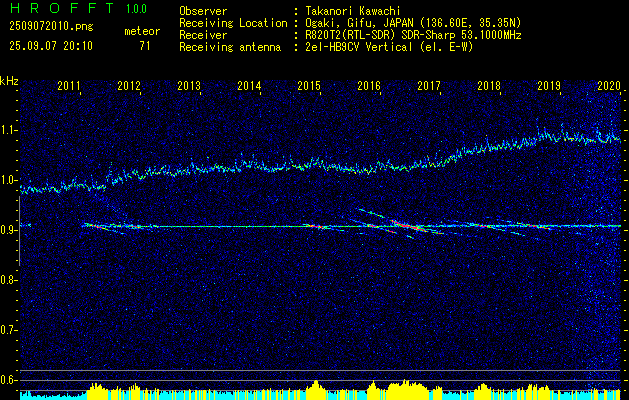
Task: Click the 2016 time marker
Action: [x=369, y=85]
